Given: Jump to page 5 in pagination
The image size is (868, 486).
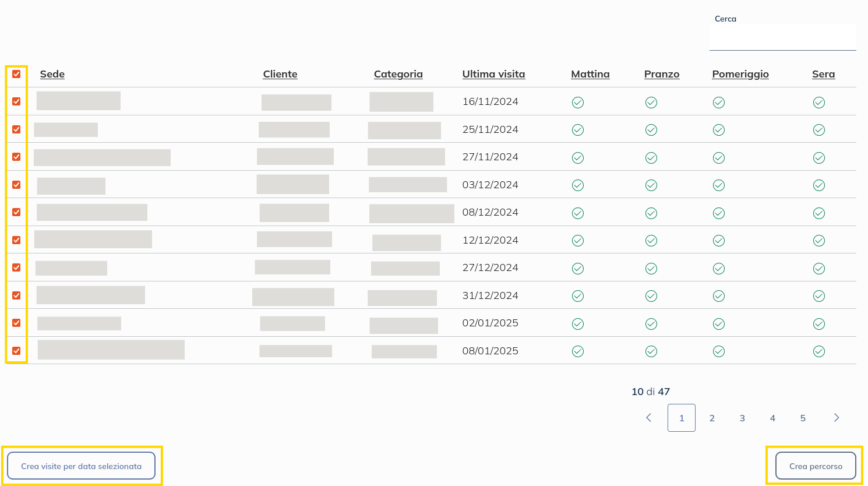Looking at the screenshot, I should coord(802,418).
